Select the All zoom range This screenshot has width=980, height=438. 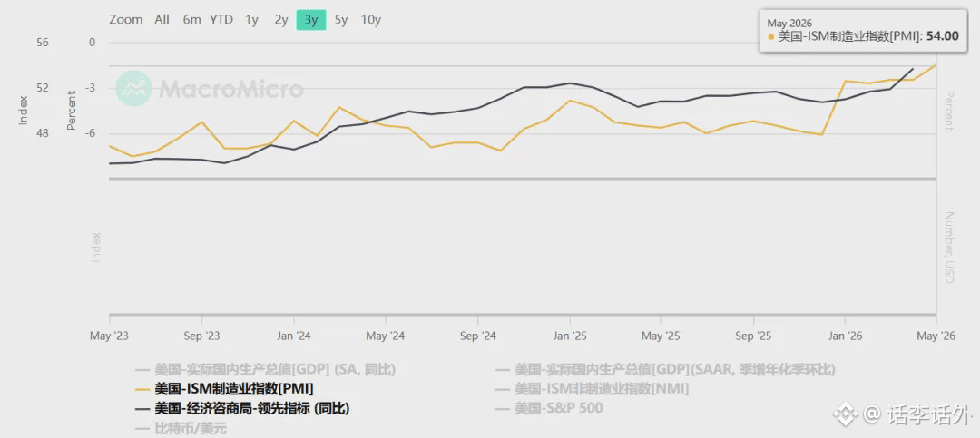pyautogui.click(x=162, y=20)
